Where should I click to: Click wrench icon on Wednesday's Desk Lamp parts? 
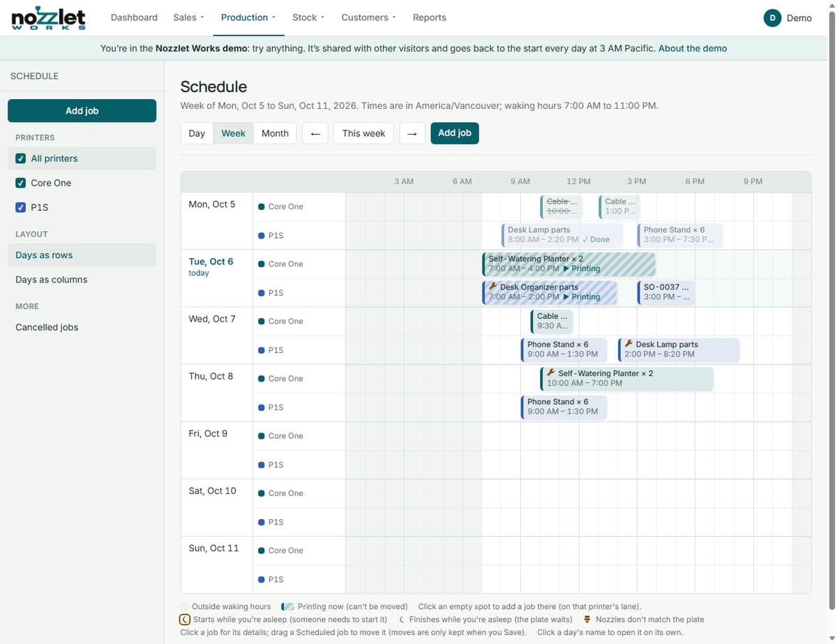(x=628, y=344)
